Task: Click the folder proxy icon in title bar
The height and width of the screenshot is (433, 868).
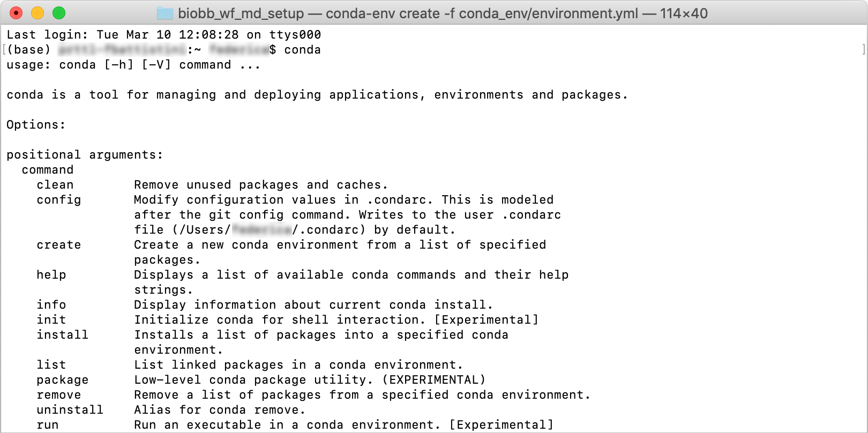Action: [165, 13]
